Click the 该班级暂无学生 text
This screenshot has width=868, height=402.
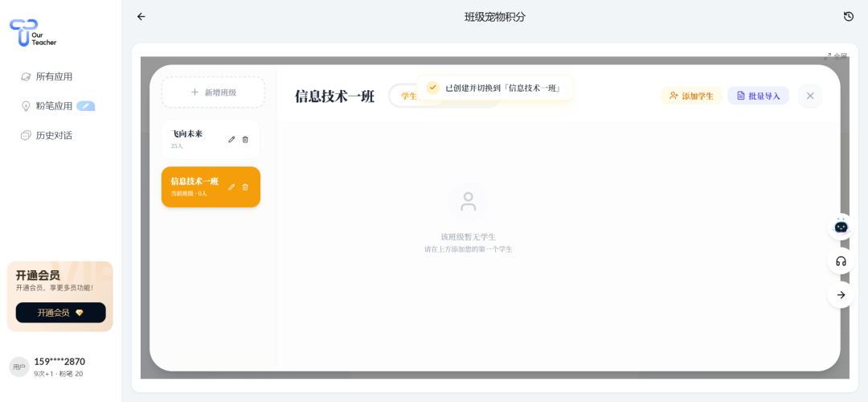(x=469, y=237)
